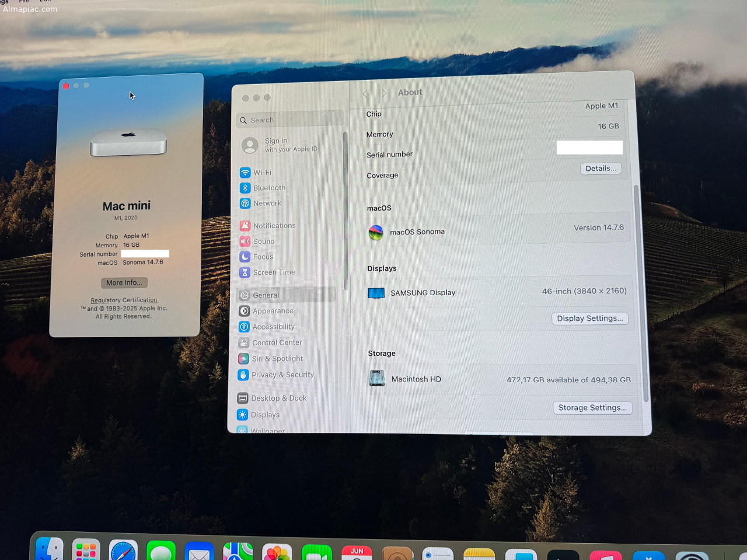Viewport: 747px width, 560px height.
Task: Click the Macintosh HD drive icon
Action: tap(377, 379)
